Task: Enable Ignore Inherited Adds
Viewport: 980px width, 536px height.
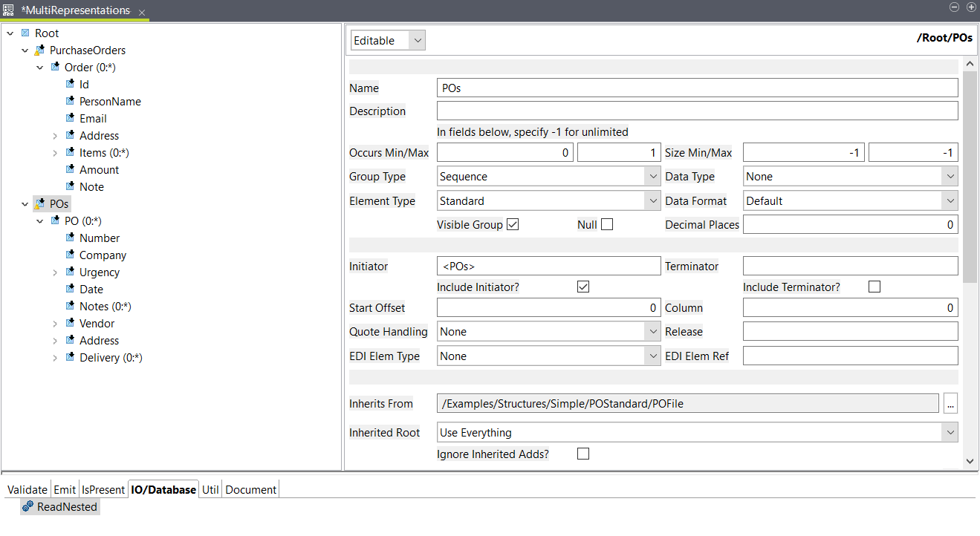Action: (x=583, y=454)
